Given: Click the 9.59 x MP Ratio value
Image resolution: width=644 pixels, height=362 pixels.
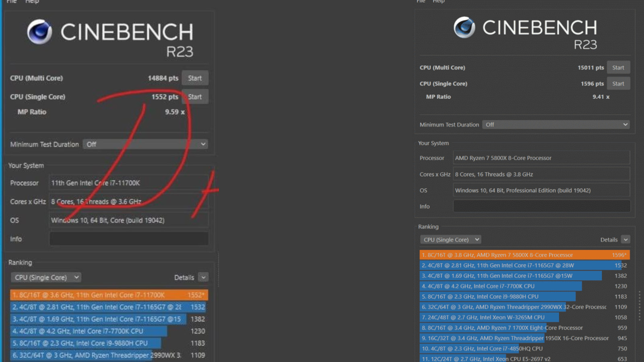Looking at the screenshot, I should click(175, 112).
